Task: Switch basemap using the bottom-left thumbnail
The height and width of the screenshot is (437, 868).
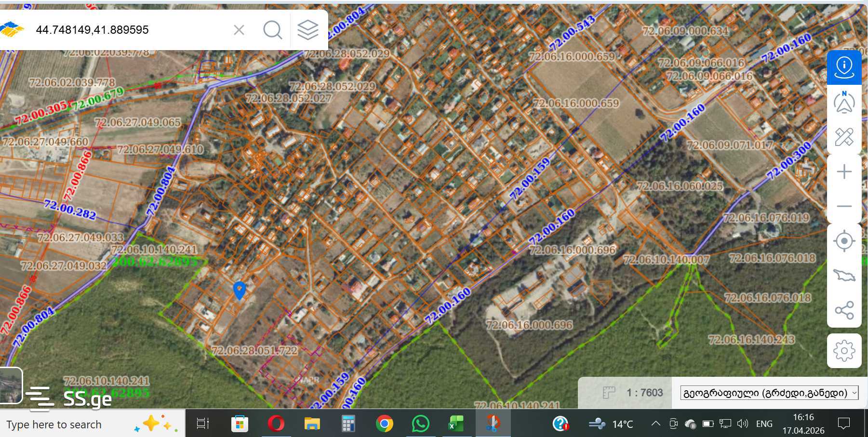Action: click(x=11, y=385)
